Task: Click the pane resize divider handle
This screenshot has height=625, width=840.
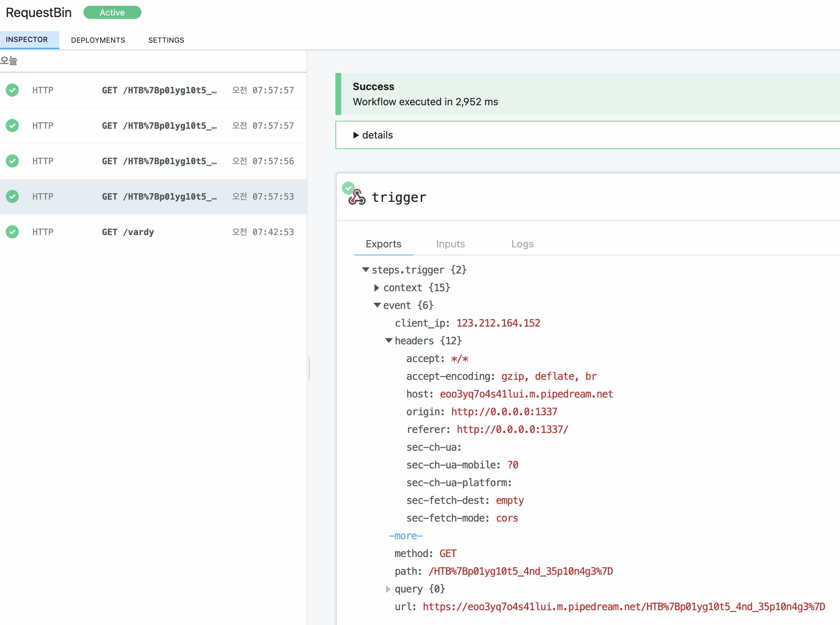Action: [309, 369]
